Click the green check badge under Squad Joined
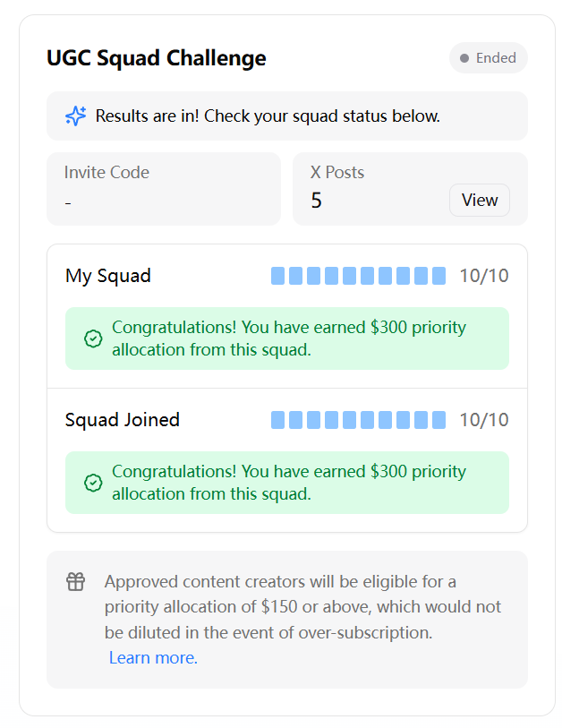Viewport: 562px width, 728px height. [x=93, y=483]
